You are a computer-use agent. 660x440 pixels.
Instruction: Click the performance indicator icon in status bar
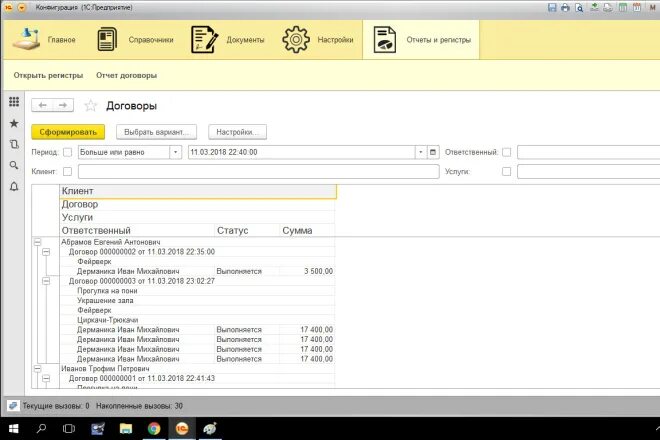pos(13,406)
